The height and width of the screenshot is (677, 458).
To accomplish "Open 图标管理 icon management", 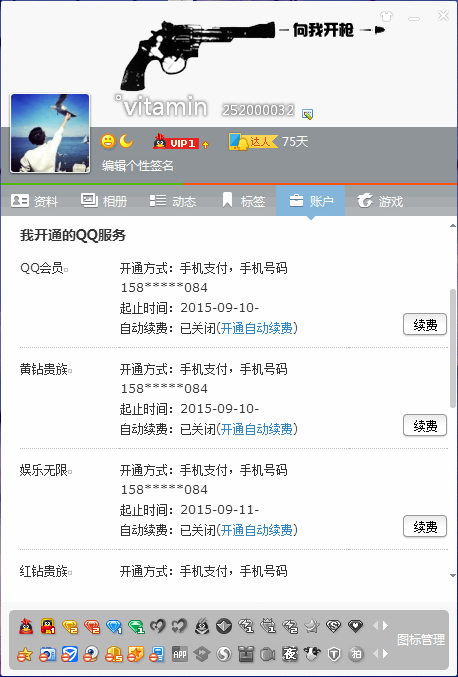I will tap(421, 640).
